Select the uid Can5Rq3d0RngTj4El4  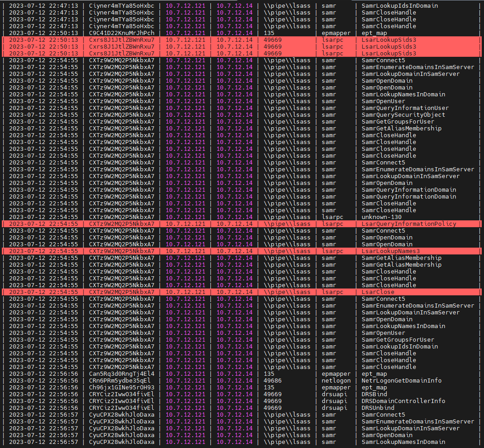(x=122, y=373)
